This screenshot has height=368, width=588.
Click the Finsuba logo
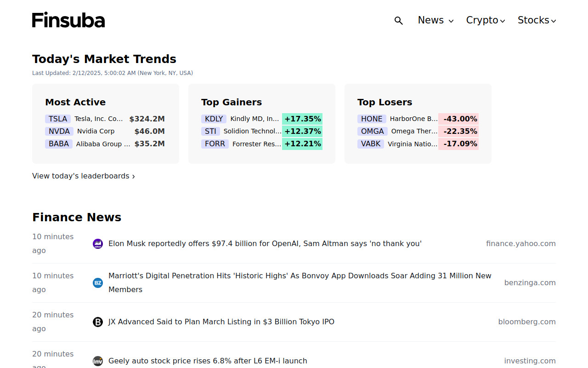pos(68,20)
